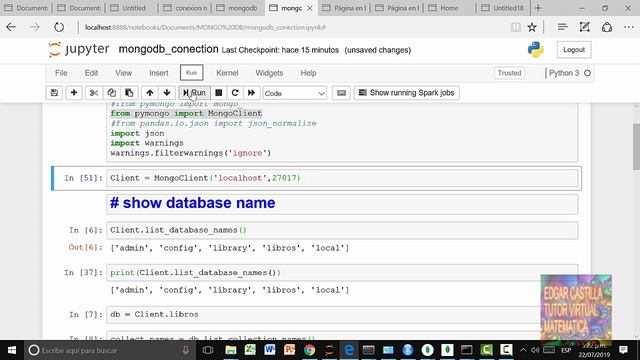Switch to the Untitled18 browser tab
This screenshot has height=360, width=640.
pyautogui.click(x=503, y=8)
